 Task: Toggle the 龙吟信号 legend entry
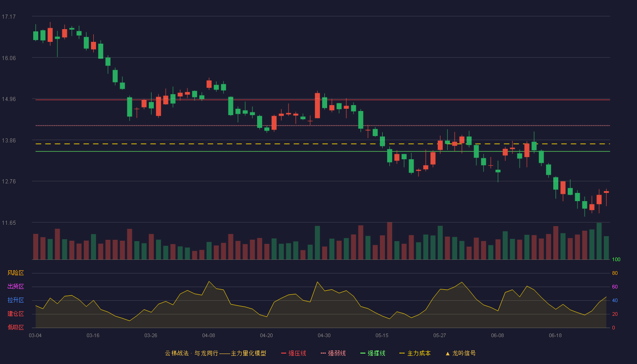(x=460, y=353)
